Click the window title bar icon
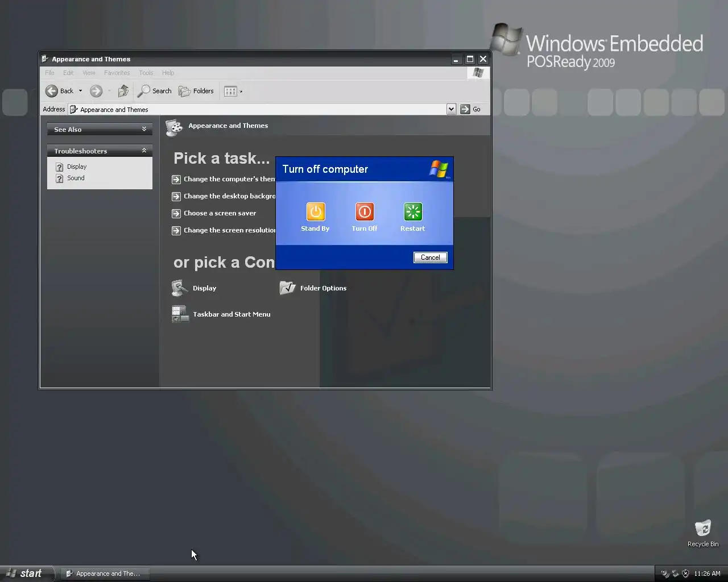The width and height of the screenshot is (728, 582). click(x=45, y=59)
